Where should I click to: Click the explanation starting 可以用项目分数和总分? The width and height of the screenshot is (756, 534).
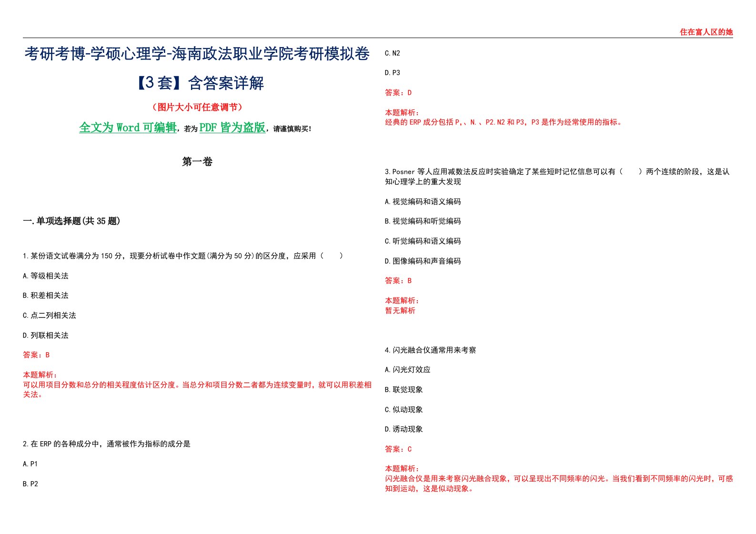(x=197, y=389)
